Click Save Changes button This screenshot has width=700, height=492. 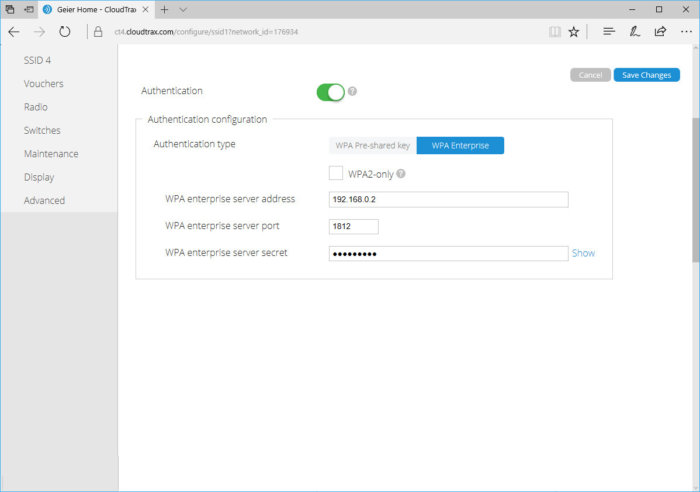click(646, 75)
